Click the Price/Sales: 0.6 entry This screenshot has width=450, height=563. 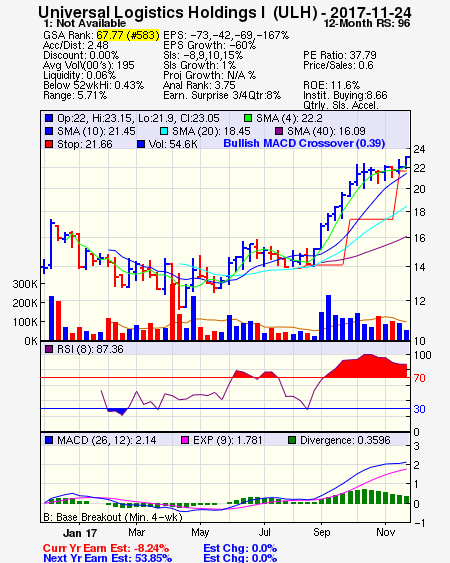pos(338,65)
